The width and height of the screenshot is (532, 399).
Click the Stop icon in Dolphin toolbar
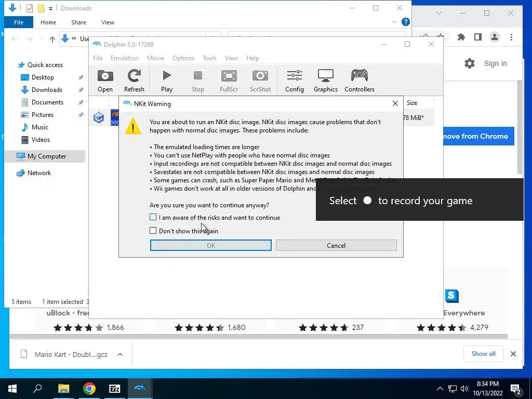[x=198, y=81]
